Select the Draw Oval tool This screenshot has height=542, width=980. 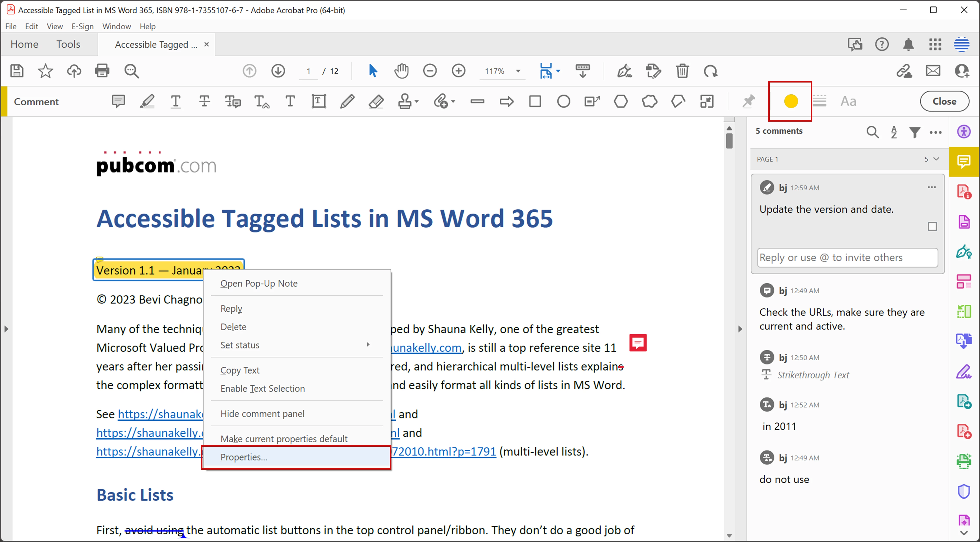(x=563, y=102)
